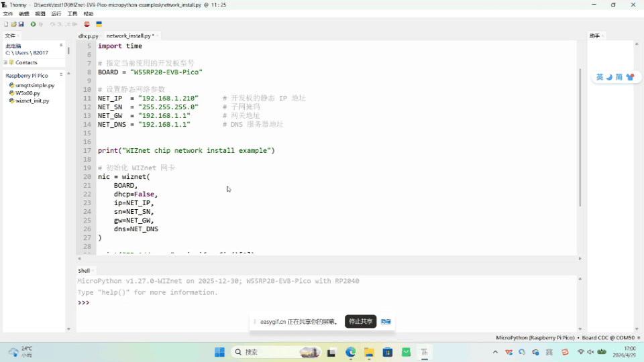Screen dimensions: 644x362
Task: Close the 文件 files panel tab
Action: 19,36
